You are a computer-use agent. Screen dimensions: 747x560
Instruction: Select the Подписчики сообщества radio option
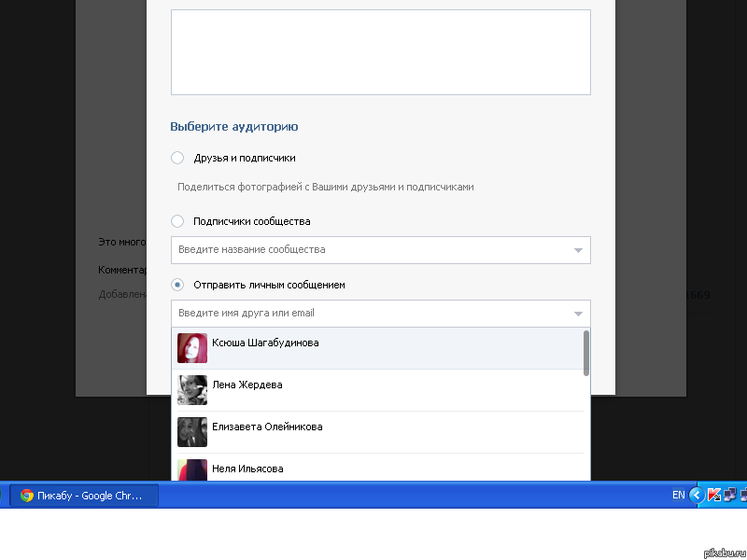[177, 221]
